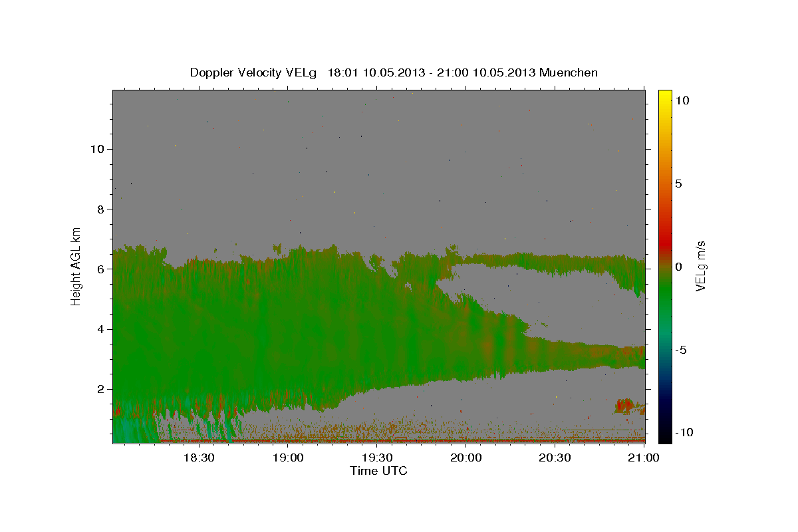Click the 20:30 time tick label
This screenshot has height=532, width=798.
[x=555, y=458]
